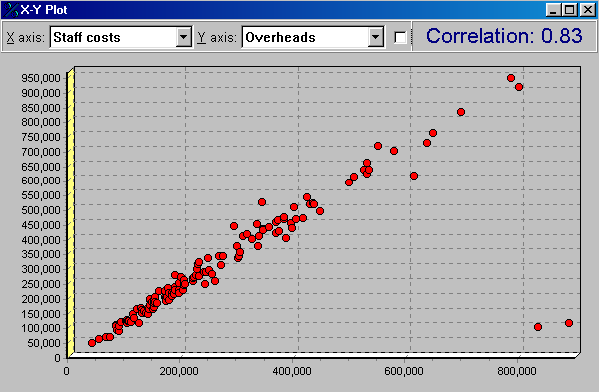Click the X-Y Plot title bar icon

pyautogui.click(x=11, y=10)
